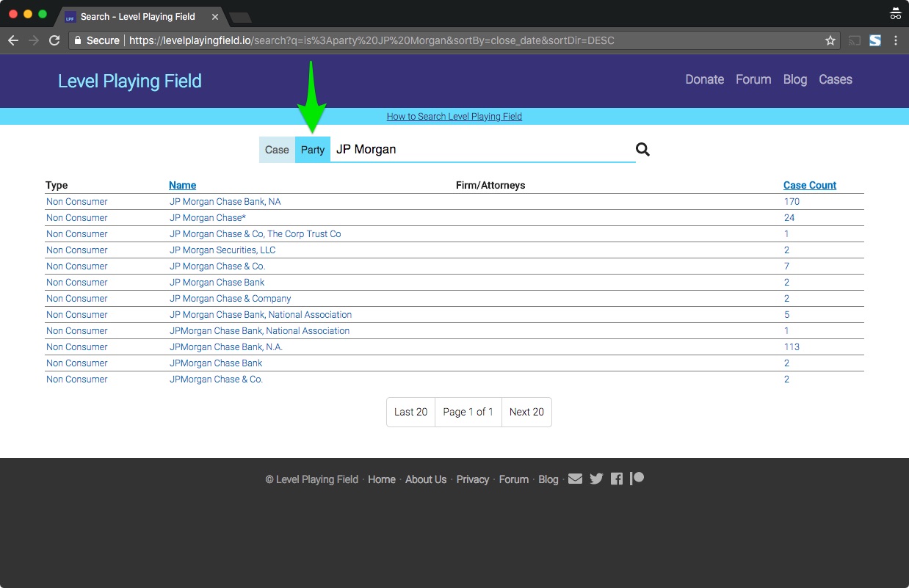The height and width of the screenshot is (588, 909).
Task: Click the case count 170
Action: click(792, 201)
